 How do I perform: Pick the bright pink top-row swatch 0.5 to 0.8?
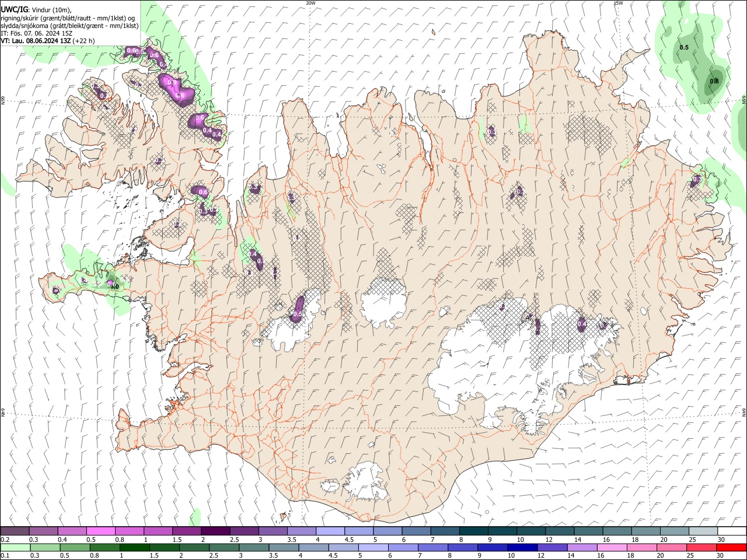100,531
